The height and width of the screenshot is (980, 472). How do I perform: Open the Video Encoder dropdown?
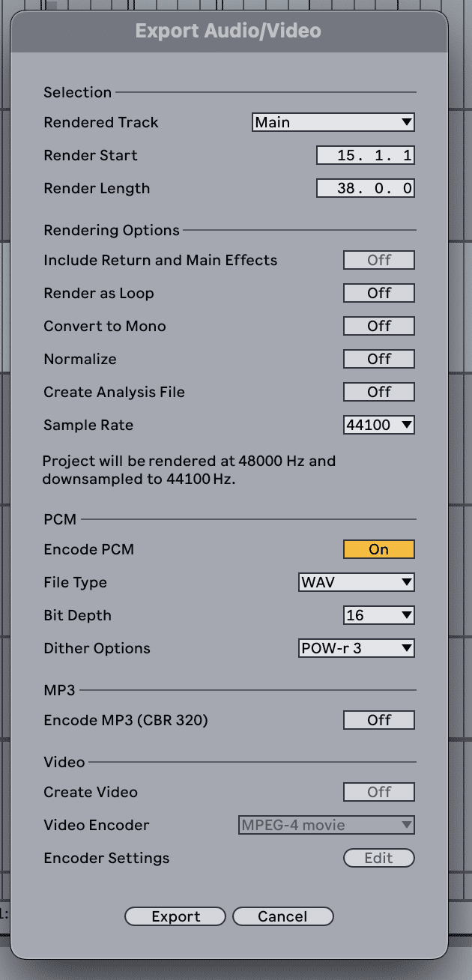326,825
